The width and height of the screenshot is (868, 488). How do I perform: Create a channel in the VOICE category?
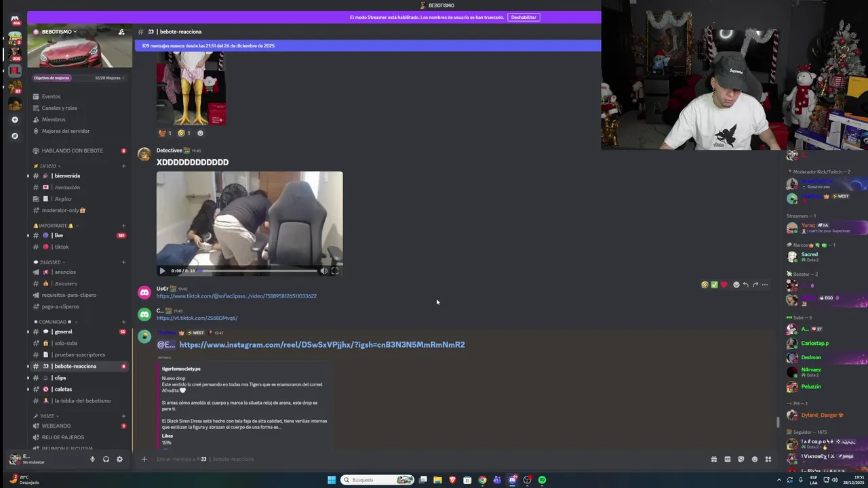[123, 416]
